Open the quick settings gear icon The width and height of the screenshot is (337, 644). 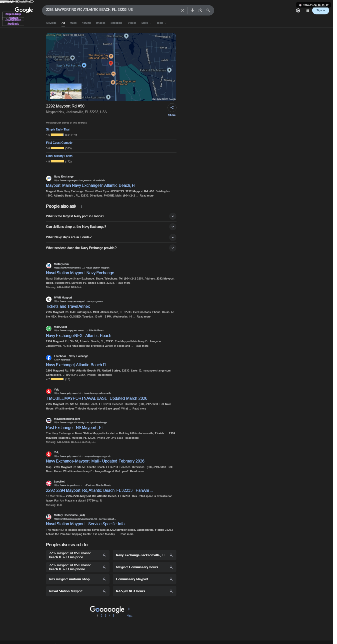click(x=298, y=10)
